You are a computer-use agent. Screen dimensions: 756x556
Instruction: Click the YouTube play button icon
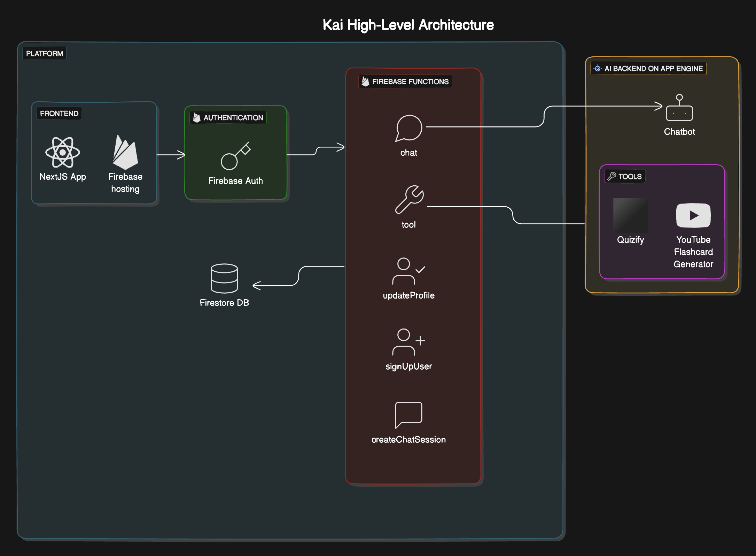tap(693, 216)
